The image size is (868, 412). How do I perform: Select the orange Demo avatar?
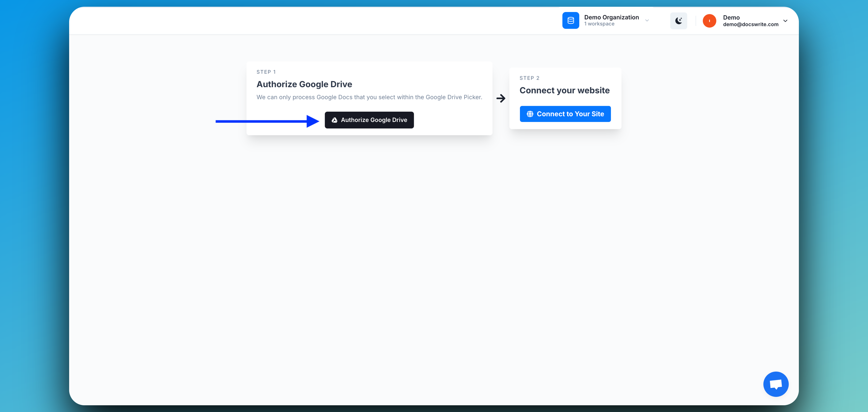coord(709,21)
